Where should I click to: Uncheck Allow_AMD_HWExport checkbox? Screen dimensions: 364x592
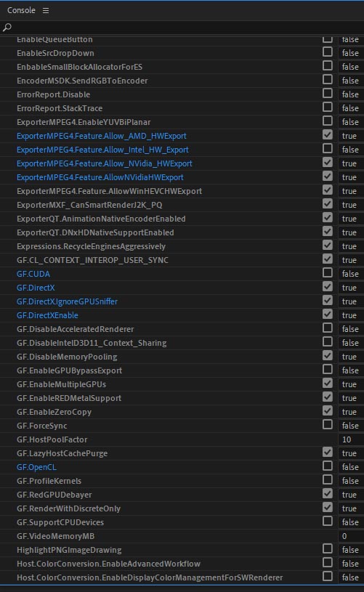pyautogui.click(x=328, y=135)
